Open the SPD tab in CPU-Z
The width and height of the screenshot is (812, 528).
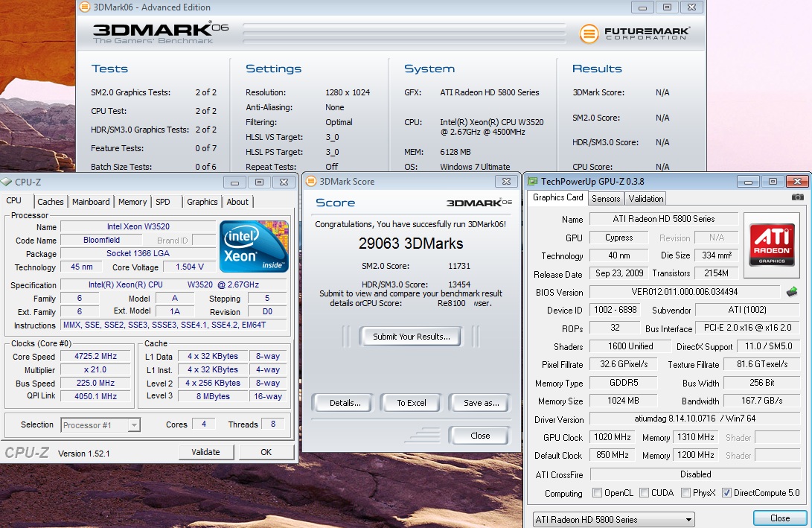pos(162,202)
